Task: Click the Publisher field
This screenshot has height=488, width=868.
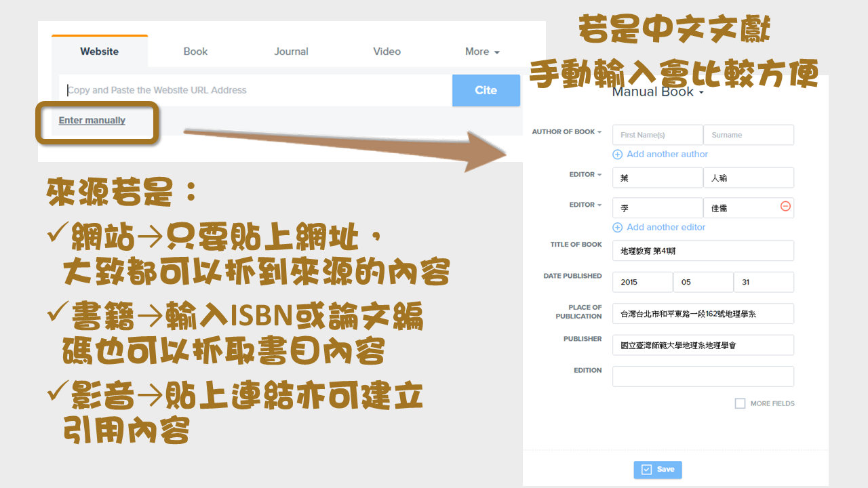Action: tap(703, 345)
